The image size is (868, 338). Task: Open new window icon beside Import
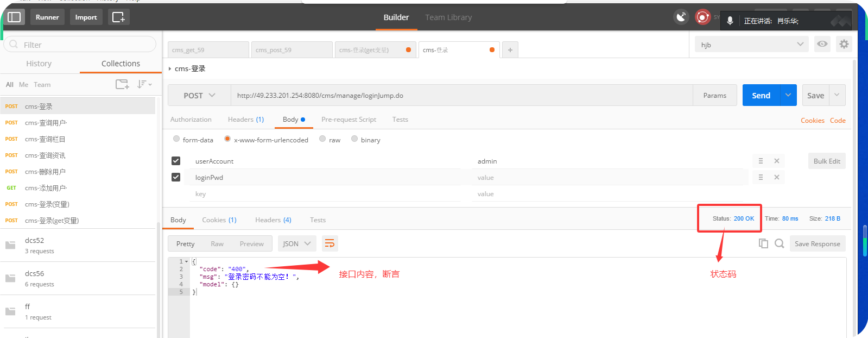(118, 17)
